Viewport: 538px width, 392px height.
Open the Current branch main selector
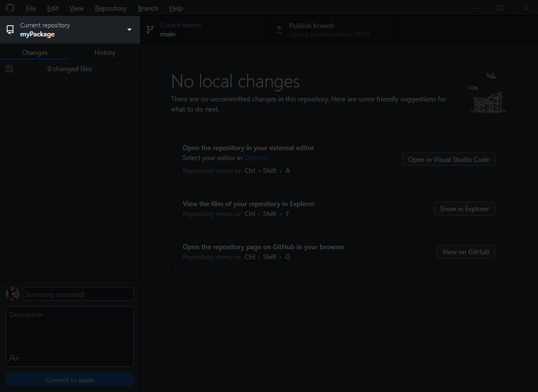[205, 30]
